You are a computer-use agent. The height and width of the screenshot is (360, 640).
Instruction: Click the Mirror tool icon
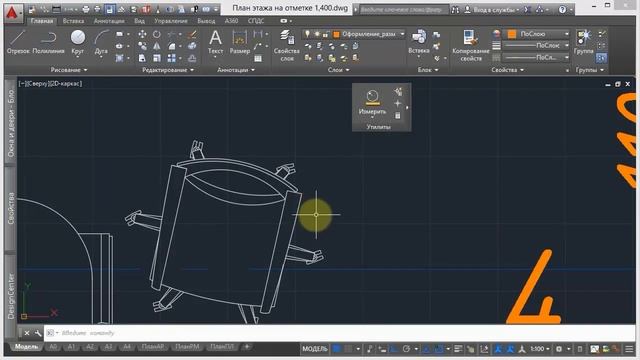pyautogui.click(x=157, y=46)
